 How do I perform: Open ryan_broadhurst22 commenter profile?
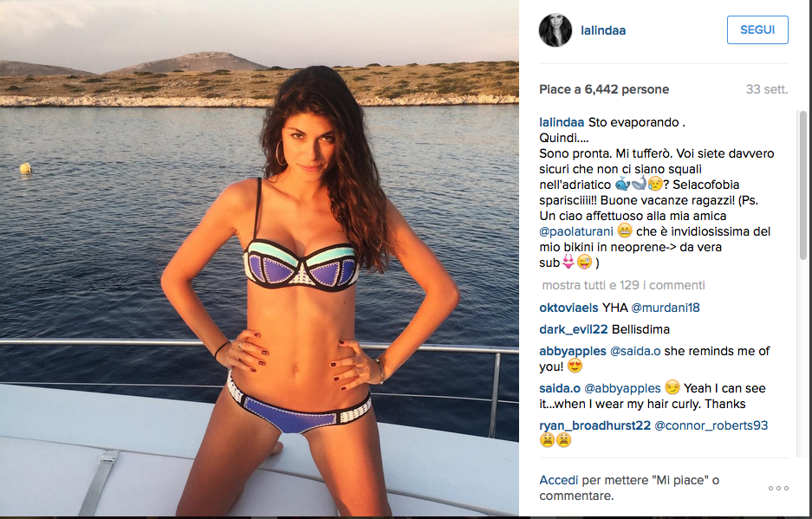coord(594,425)
